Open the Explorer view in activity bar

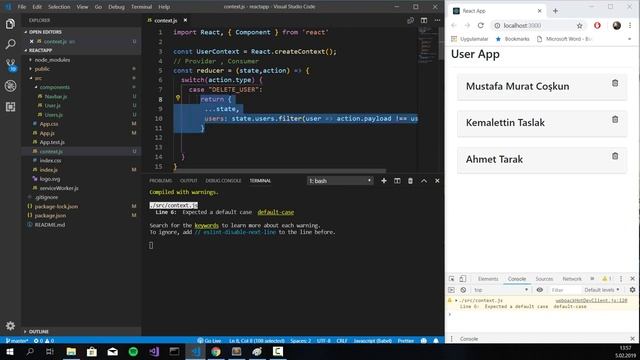point(10,24)
